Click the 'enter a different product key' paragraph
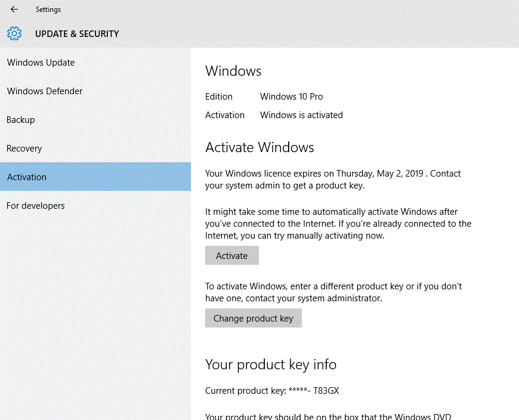The image size is (519, 420). click(x=333, y=292)
